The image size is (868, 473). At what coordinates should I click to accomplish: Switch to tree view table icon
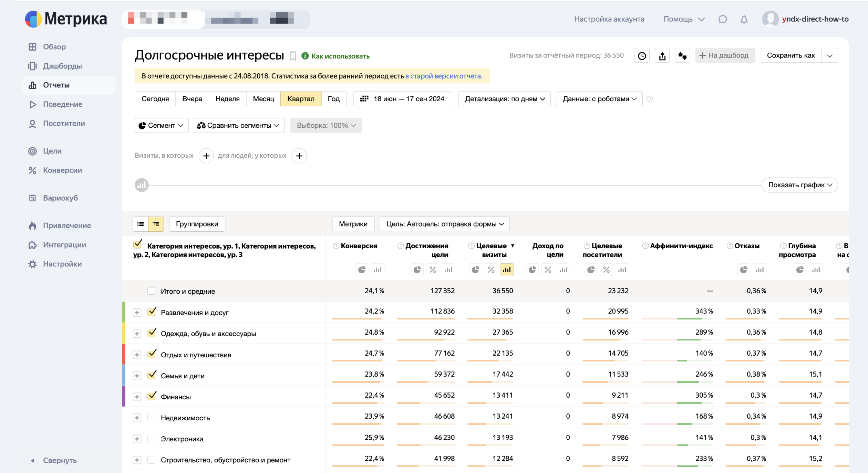tap(156, 224)
